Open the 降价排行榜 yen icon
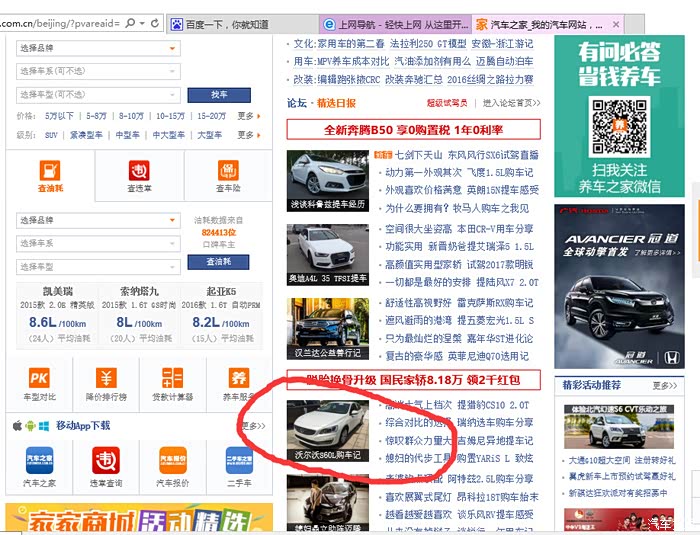The height and width of the screenshot is (535, 700). coord(106,381)
